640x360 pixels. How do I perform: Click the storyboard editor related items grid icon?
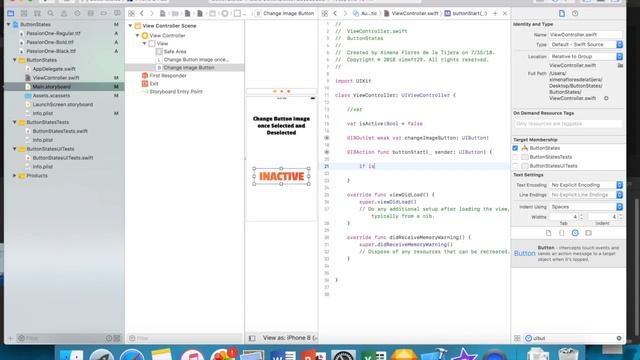pyautogui.click(x=131, y=13)
